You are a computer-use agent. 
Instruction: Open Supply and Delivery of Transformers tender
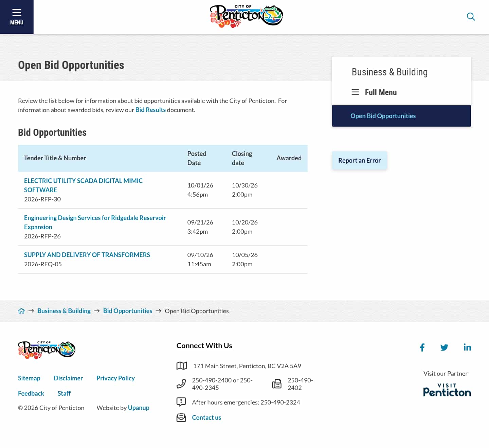coord(87,255)
